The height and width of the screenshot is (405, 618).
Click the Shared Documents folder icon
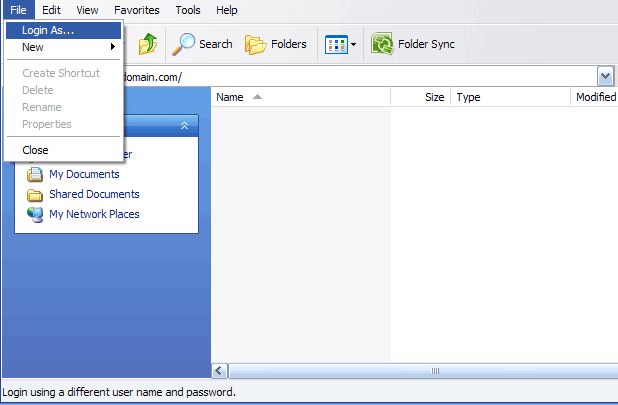coord(35,195)
